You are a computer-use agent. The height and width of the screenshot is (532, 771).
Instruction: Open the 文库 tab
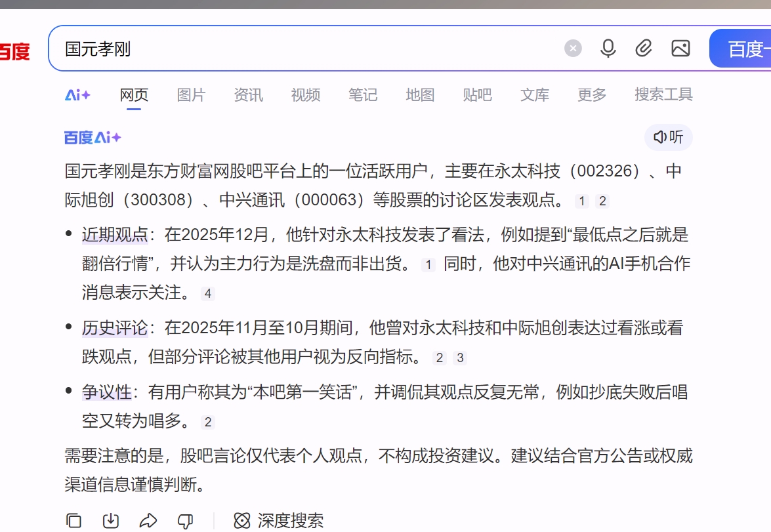tap(535, 94)
